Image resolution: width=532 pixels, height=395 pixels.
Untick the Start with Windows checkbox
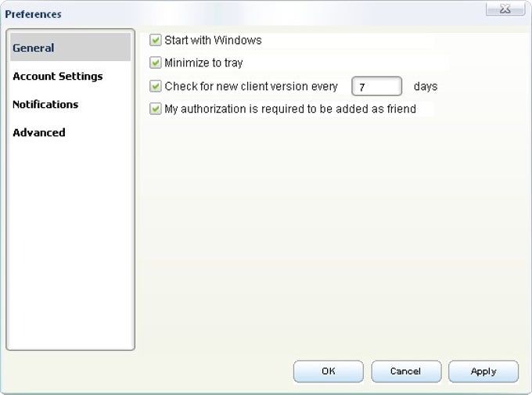156,41
